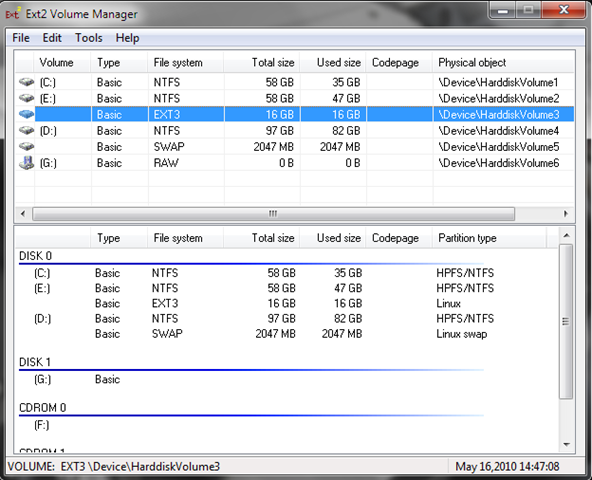Click the horizontal scrollbar right arrow
The height and width of the screenshot is (480, 592).
pyautogui.click(x=566, y=214)
